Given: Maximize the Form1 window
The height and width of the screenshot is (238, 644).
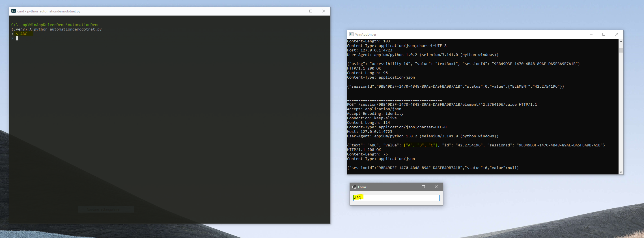Looking at the screenshot, I should click(x=423, y=187).
